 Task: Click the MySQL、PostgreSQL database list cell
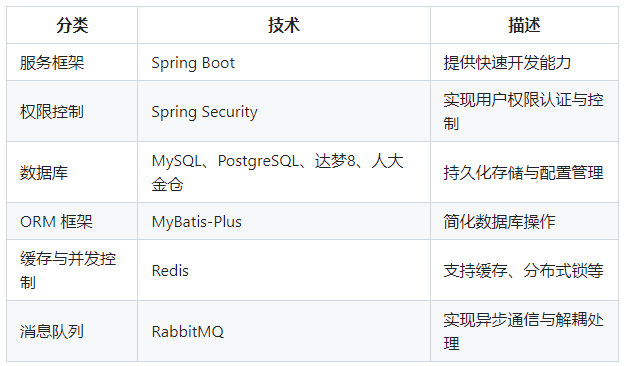point(284,172)
